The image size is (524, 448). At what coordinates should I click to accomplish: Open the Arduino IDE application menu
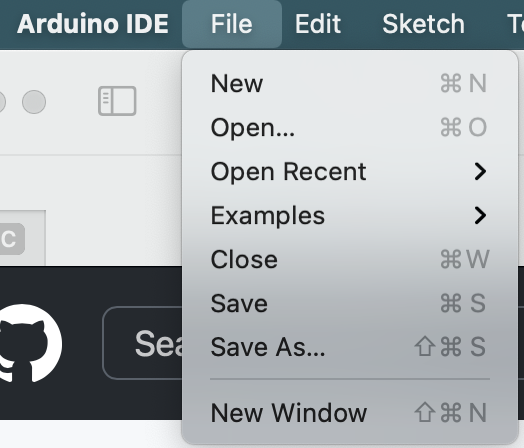(93, 24)
